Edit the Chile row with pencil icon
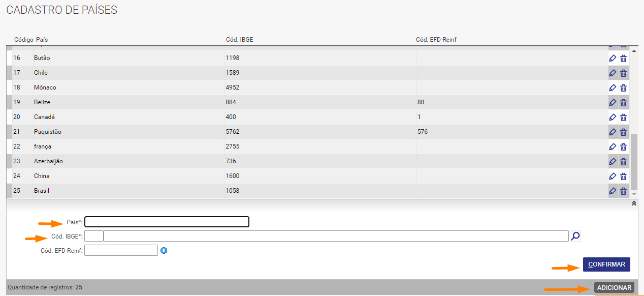This screenshot has width=644, height=296. (613, 73)
